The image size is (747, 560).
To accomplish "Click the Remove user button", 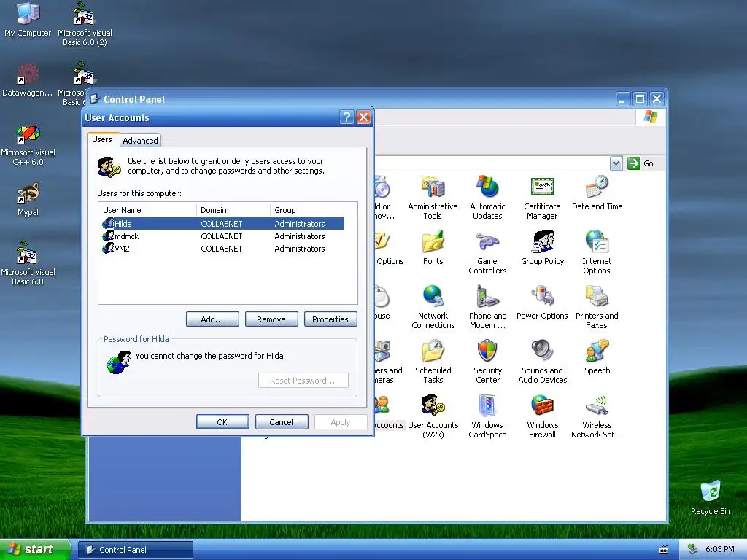I will click(271, 319).
